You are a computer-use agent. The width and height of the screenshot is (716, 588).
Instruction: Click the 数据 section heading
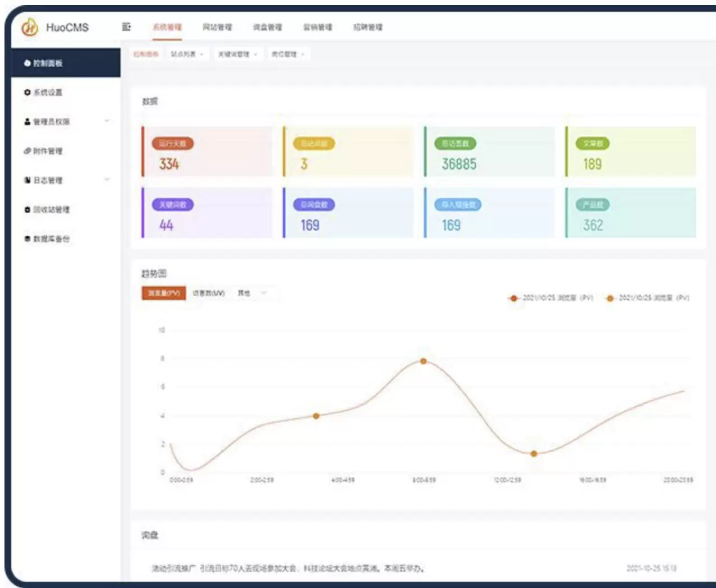pos(150,102)
